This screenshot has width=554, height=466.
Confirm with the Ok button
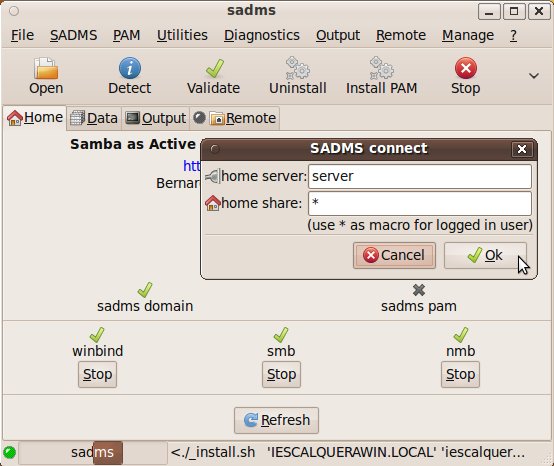click(485, 255)
